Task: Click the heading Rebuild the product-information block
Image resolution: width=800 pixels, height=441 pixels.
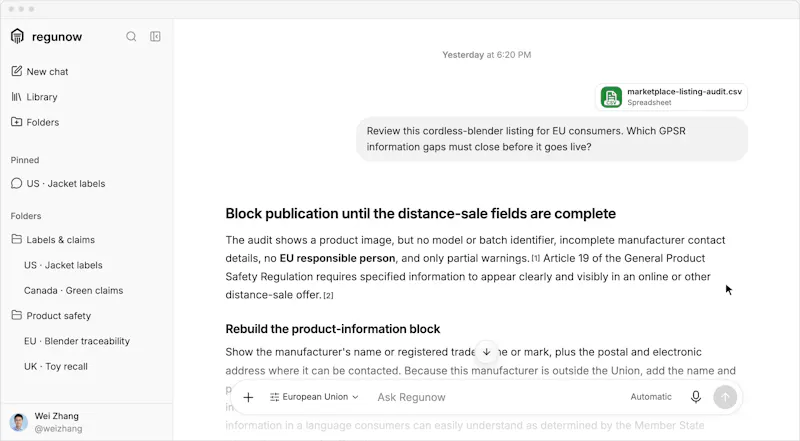Action: 333,329
